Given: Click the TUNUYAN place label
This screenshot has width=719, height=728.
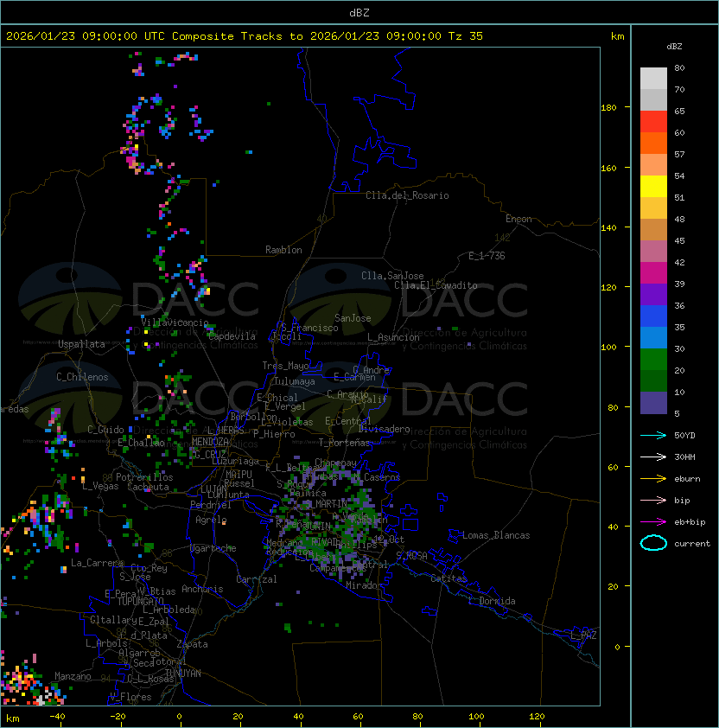Looking at the screenshot, I should click(x=183, y=674).
